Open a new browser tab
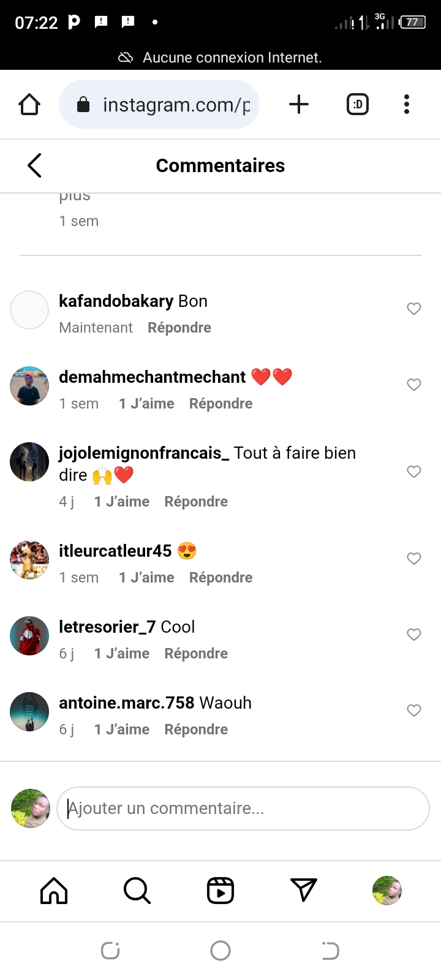Viewport: 441px width, 980px height. tap(298, 105)
